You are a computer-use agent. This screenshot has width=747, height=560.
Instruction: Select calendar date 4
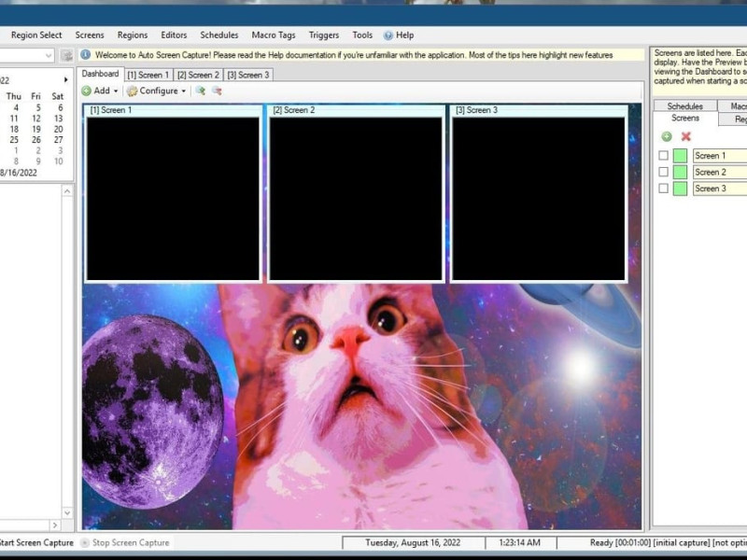16,107
